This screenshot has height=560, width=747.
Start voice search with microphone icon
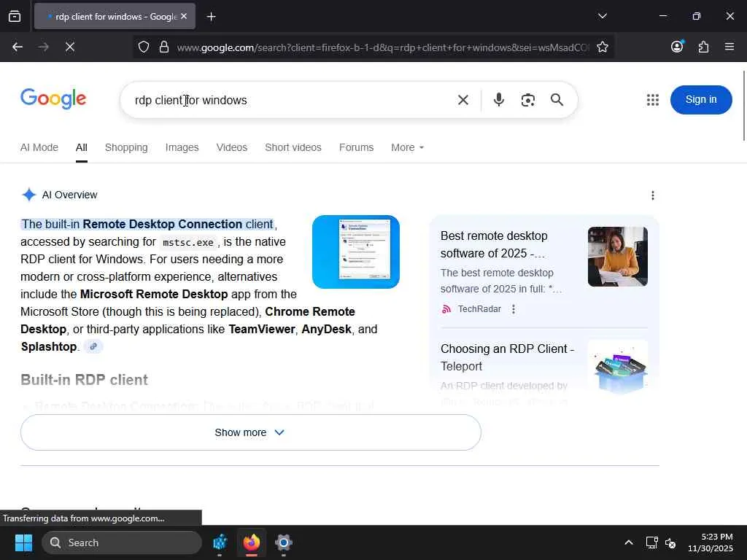(x=499, y=99)
